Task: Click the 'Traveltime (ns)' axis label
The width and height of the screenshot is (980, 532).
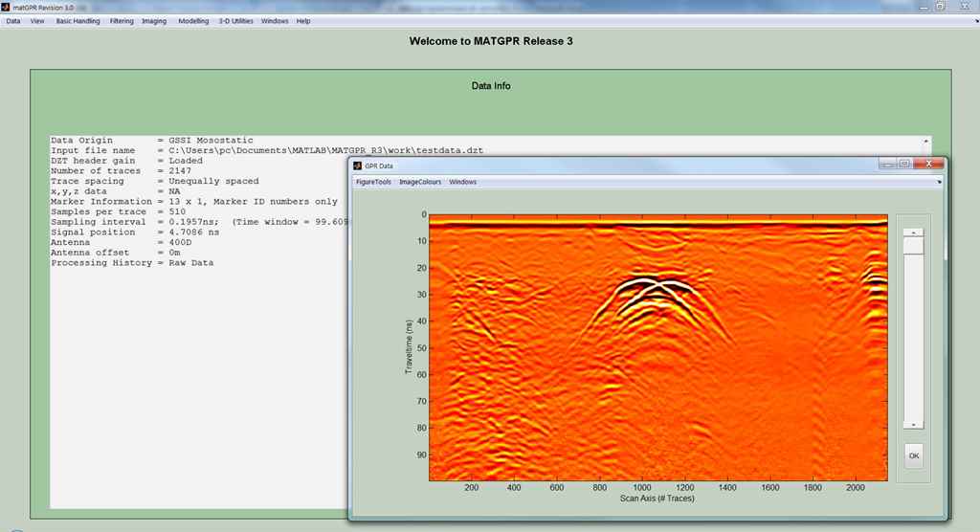Action: click(409, 347)
